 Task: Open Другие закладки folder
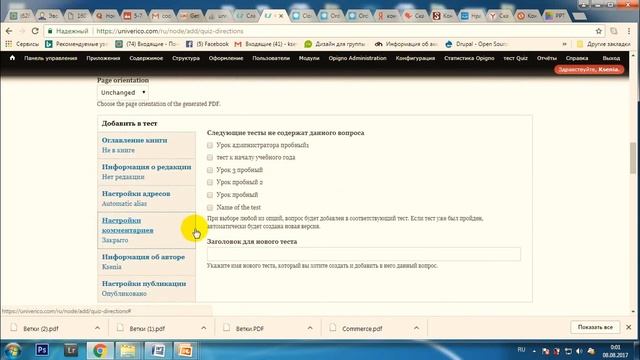pyautogui.click(x=603, y=44)
